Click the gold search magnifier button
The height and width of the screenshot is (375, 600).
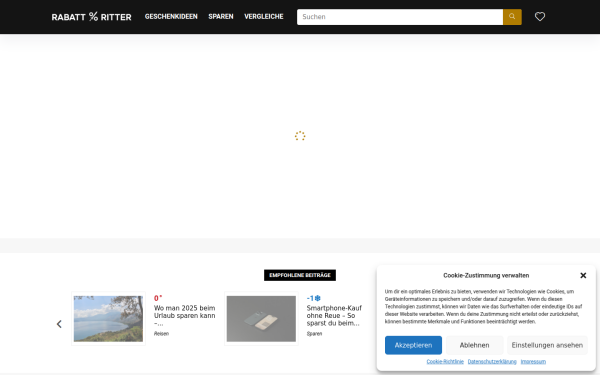coord(512,17)
